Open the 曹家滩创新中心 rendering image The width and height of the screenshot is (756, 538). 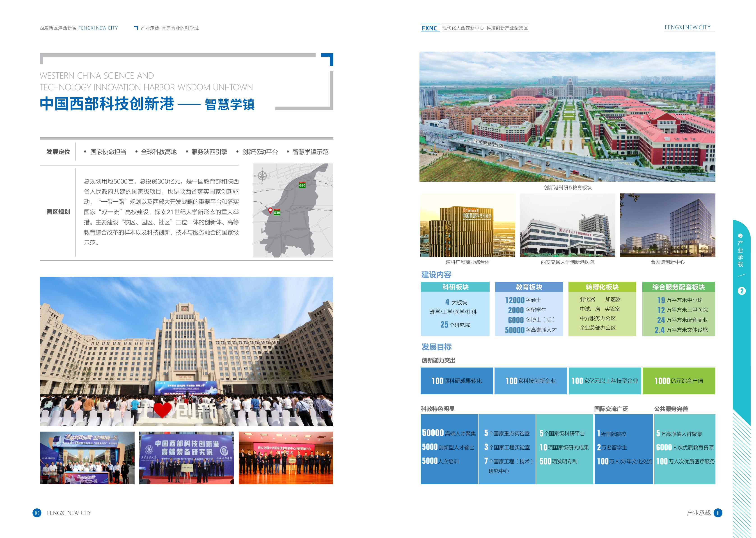[668, 225]
